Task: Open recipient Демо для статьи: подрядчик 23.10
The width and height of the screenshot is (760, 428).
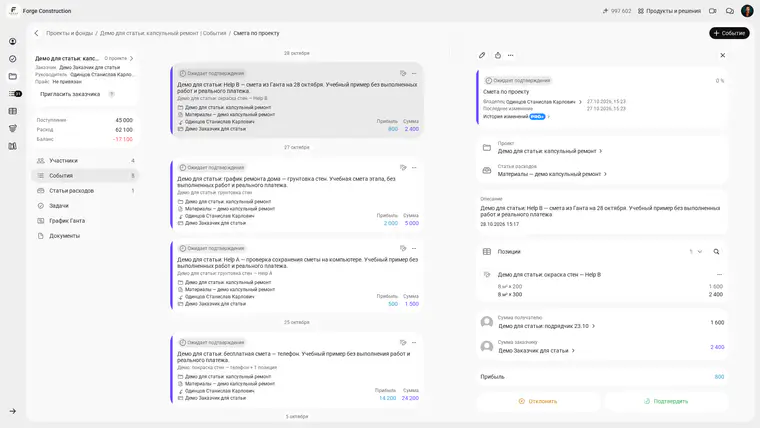Action: [546, 326]
